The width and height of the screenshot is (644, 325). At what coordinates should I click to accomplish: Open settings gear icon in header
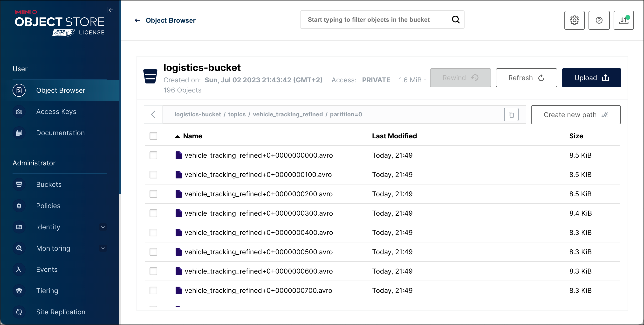(574, 20)
